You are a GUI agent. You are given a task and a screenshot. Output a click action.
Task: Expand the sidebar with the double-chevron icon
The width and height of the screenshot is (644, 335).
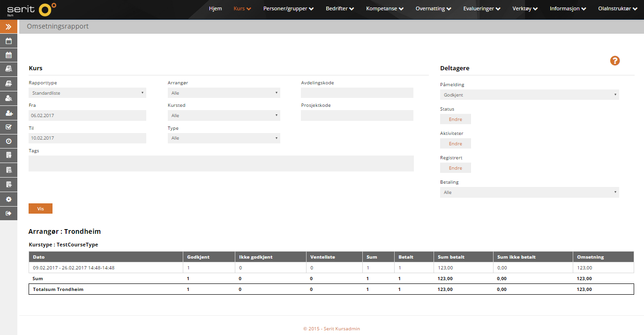pyautogui.click(x=8, y=27)
